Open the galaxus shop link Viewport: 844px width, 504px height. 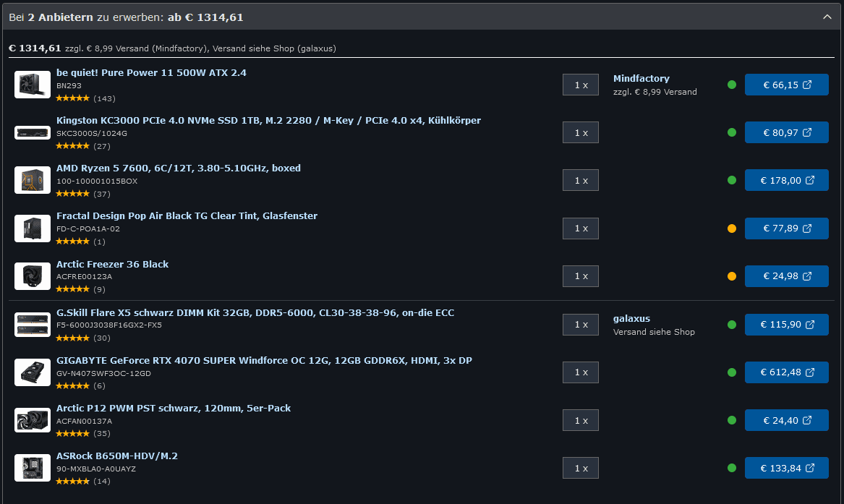pyautogui.click(x=631, y=318)
